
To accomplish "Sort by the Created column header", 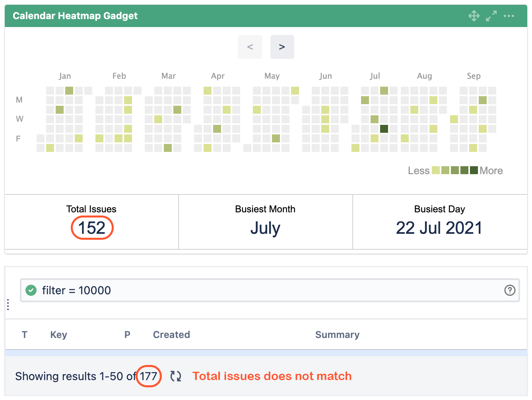I will (x=171, y=335).
